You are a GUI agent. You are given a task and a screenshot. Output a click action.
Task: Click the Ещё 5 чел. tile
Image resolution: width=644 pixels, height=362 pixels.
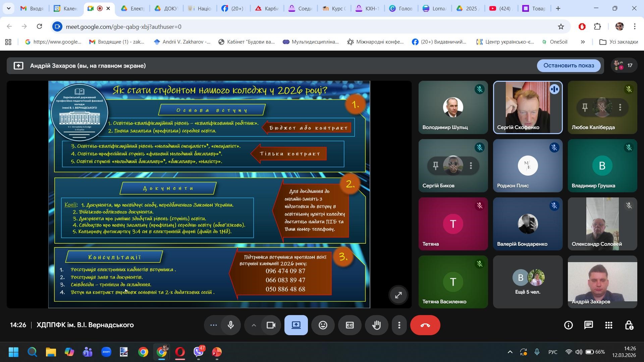click(528, 282)
